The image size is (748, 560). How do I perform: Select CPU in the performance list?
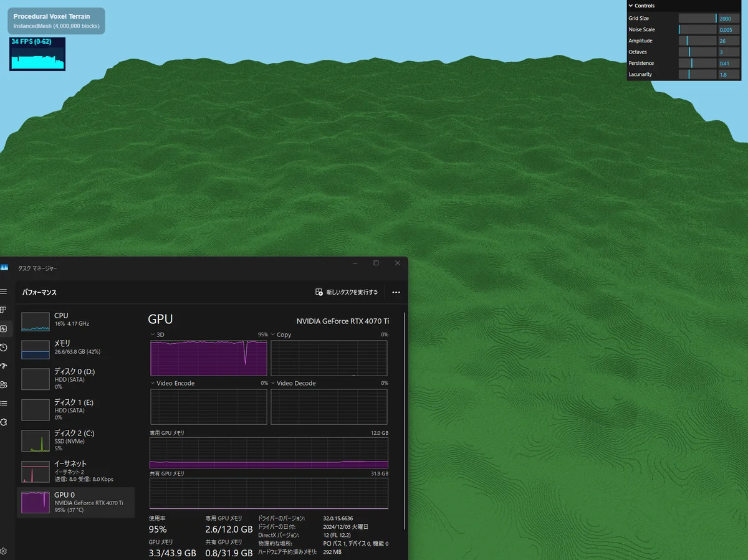coord(76,320)
